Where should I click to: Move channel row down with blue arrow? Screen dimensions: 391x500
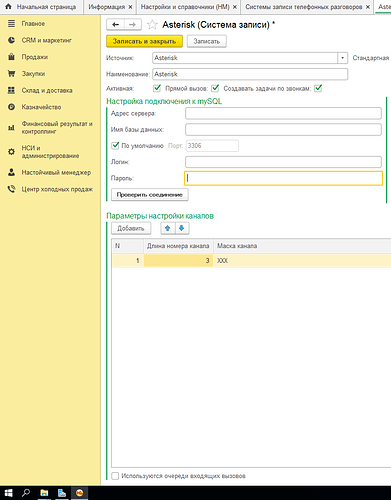click(182, 228)
